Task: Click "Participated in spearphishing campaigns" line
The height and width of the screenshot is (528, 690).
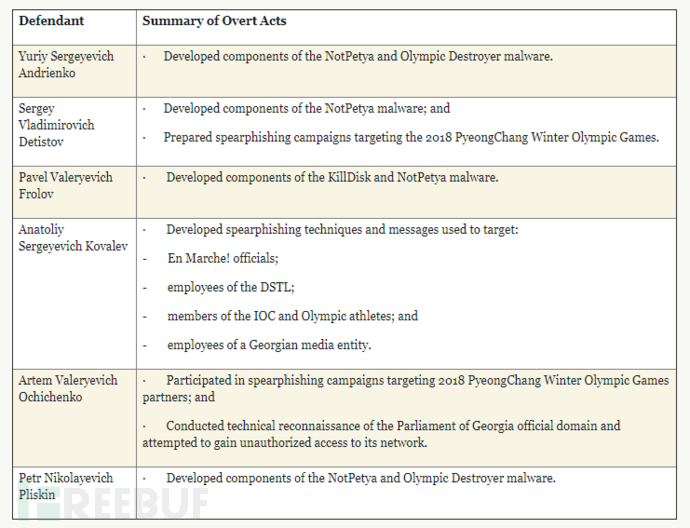Action: tap(417, 381)
